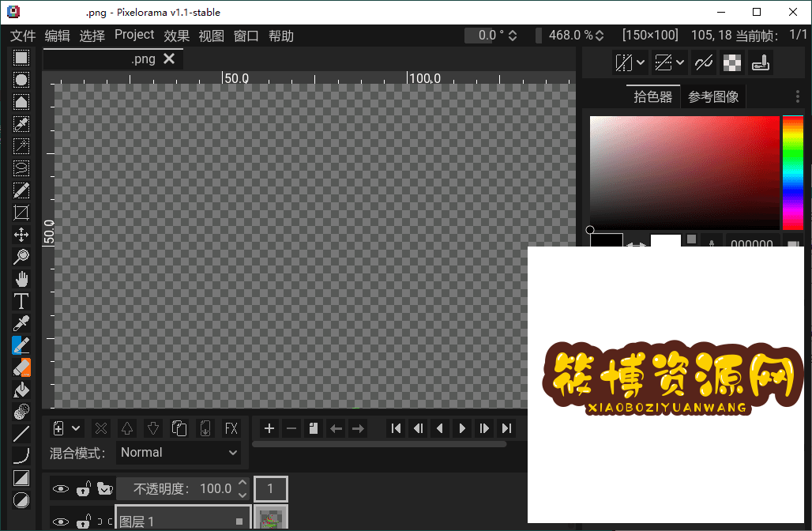The image size is (812, 531).
Task: Open vertical mirror options arrow
Action: pos(680,62)
